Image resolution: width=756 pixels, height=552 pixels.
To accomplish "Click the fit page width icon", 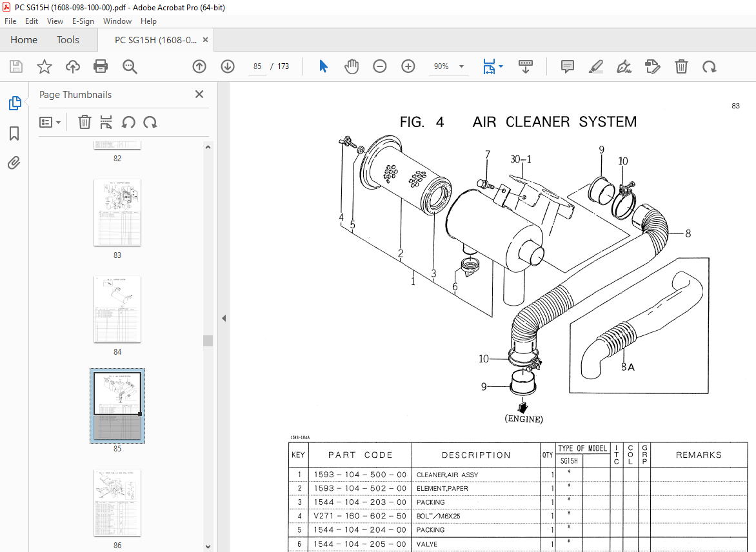I will pyautogui.click(x=489, y=66).
